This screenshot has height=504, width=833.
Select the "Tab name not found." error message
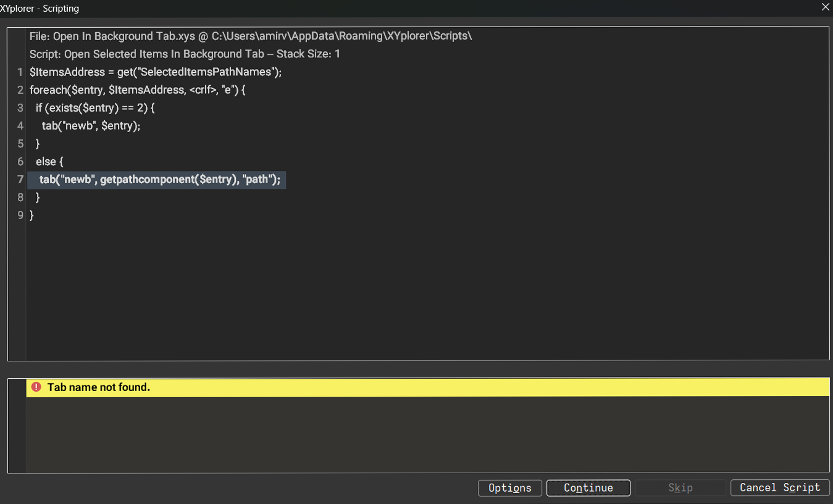pos(99,387)
